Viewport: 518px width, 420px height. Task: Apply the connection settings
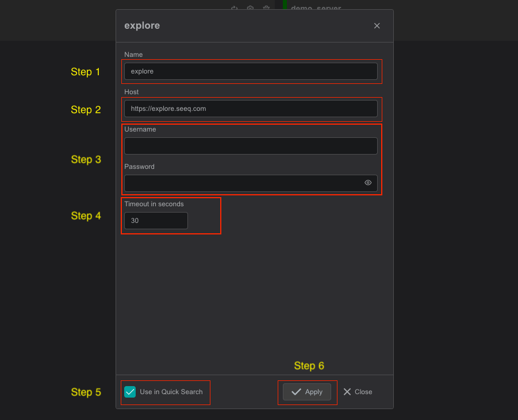(x=307, y=392)
